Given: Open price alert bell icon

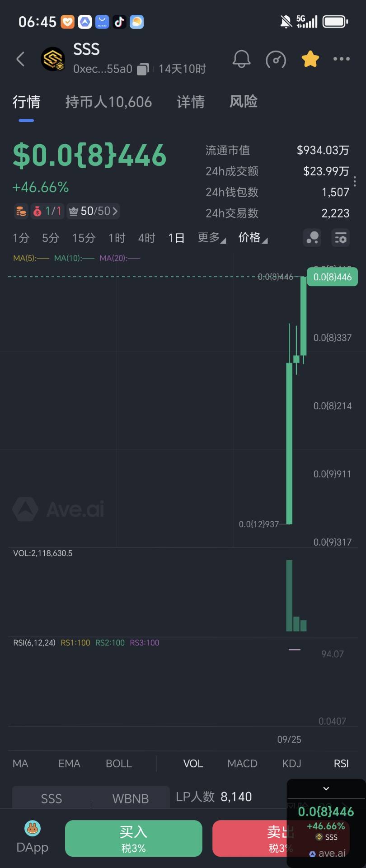Looking at the screenshot, I should [241, 59].
